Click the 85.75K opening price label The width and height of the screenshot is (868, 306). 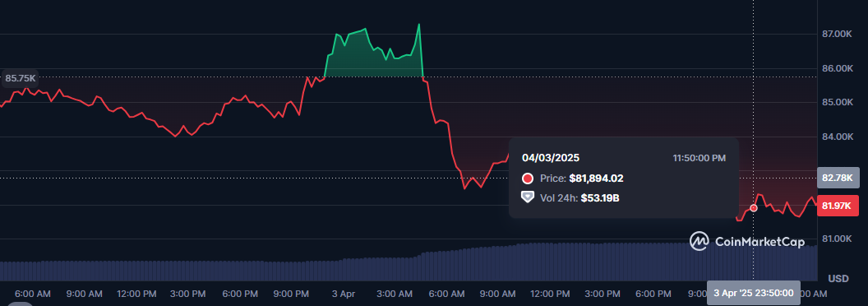click(21, 78)
